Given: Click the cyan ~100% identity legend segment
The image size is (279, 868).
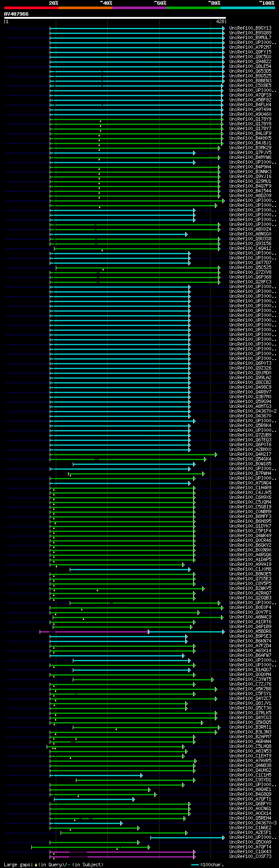Looking at the screenshot, I should point(248,8).
